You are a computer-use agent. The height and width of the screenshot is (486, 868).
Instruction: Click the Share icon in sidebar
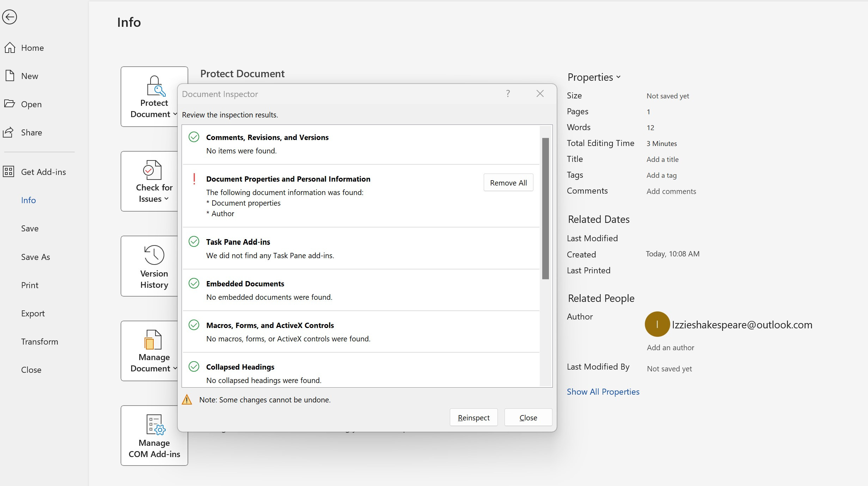coord(8,132)
